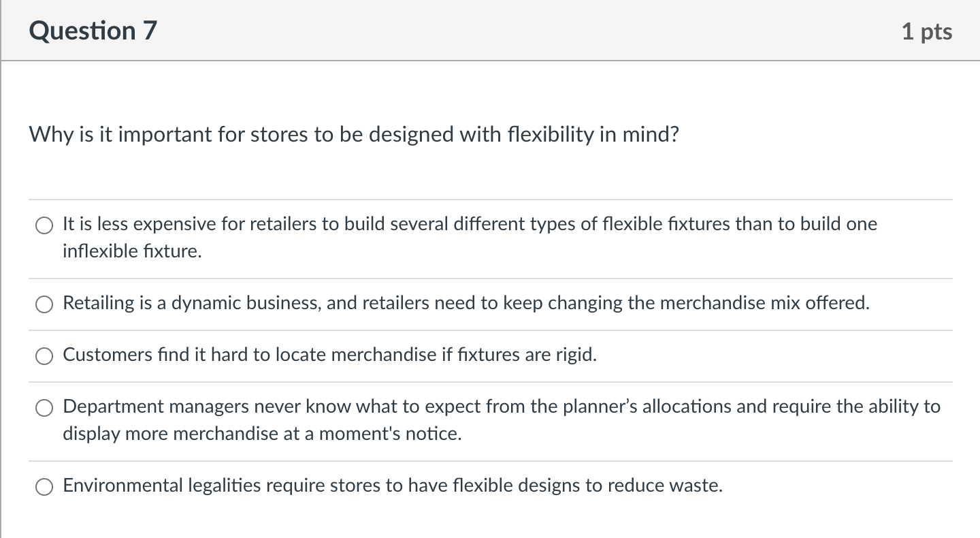Screen dimensions: 980x538
Task: Click the phrase 'flexibility in mind'
Action: click(591, 134)
